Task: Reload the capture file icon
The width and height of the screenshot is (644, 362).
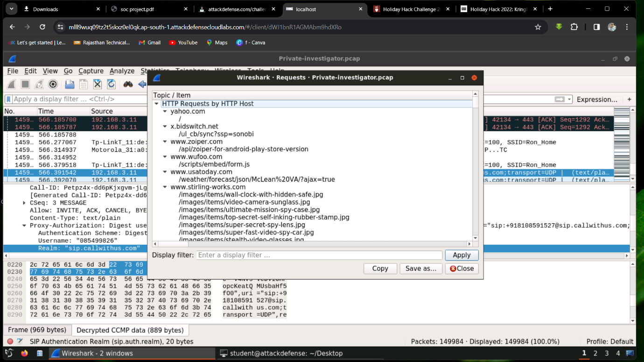Action: click(x=111, y=85)
